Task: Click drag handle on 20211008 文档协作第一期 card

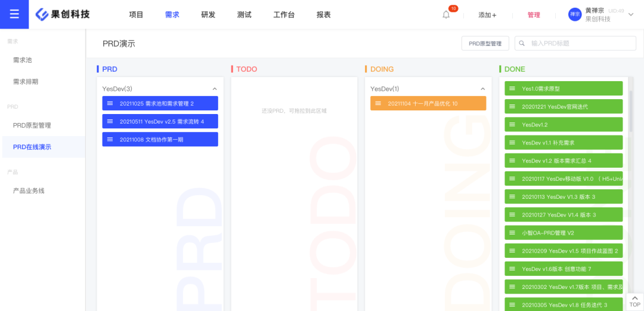Action: (110, 140)
